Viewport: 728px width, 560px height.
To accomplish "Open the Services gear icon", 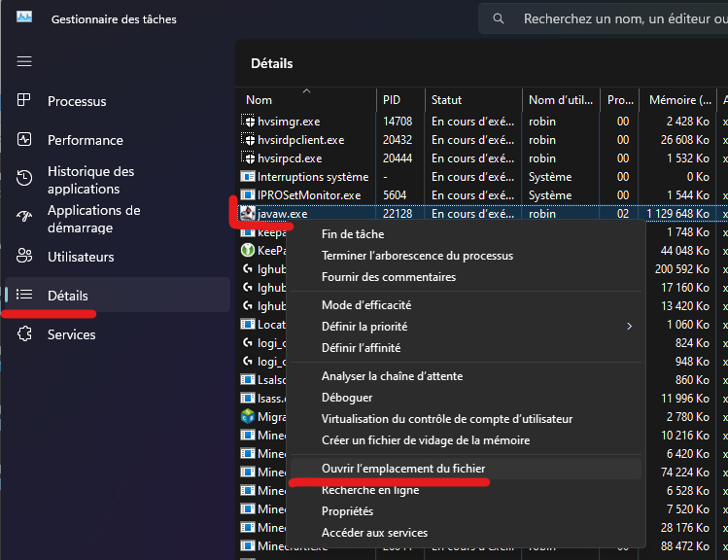I will [x=24, y=333].
